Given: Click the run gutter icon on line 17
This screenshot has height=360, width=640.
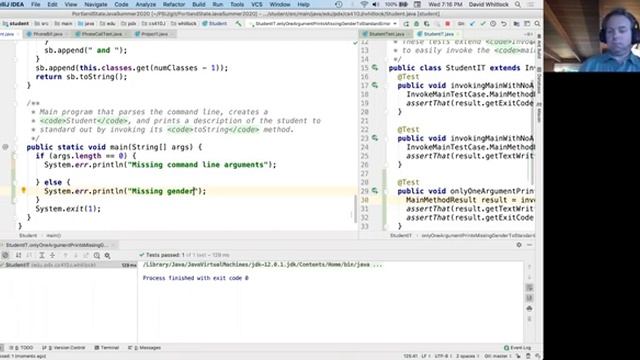Looking at the screenshot, I should pyautogui.click(x=375, y=85).
